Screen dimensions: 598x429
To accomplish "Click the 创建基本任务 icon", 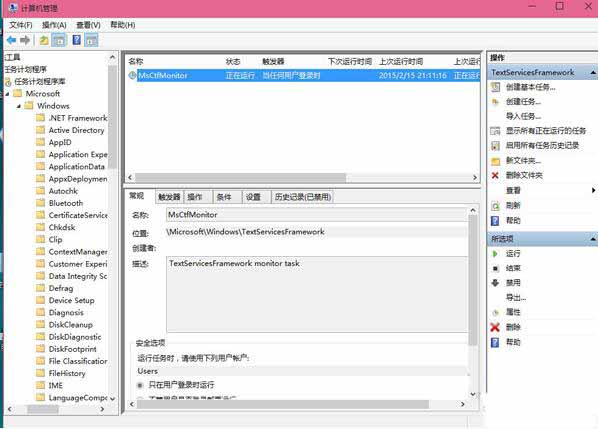I will point(495,87).
